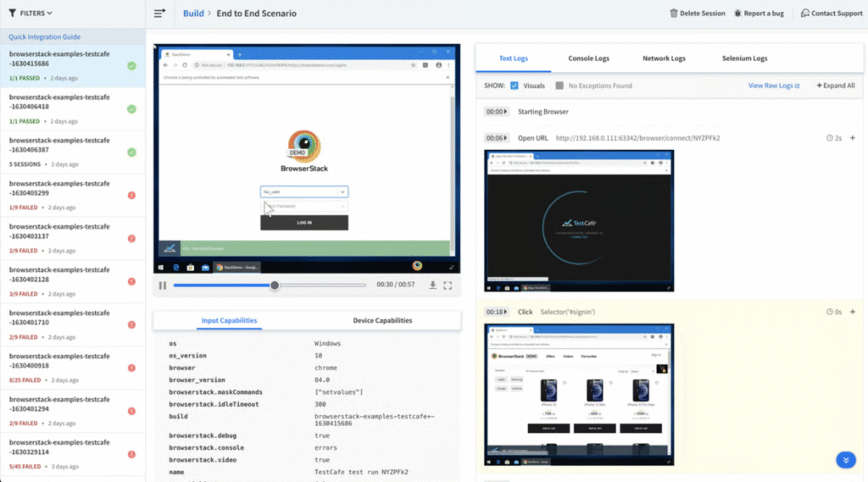Click red failed icon for build 1630400918

coord(131,368)
